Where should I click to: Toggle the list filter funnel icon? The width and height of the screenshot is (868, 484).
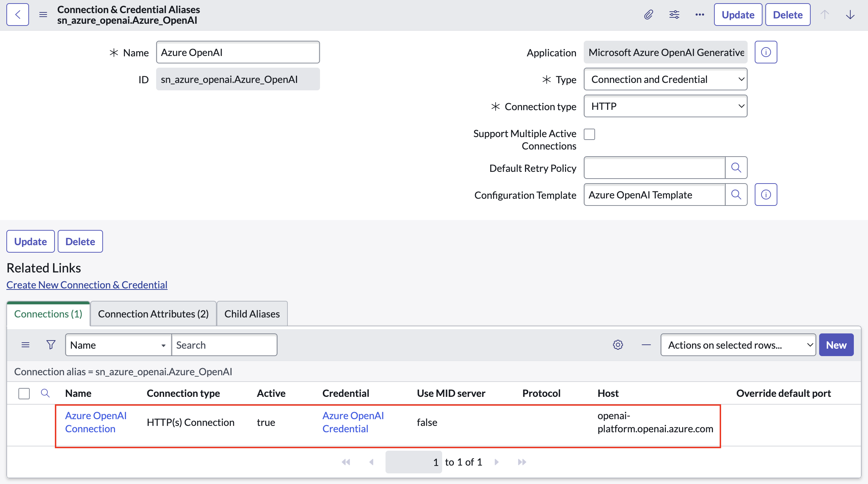(51, 345)
